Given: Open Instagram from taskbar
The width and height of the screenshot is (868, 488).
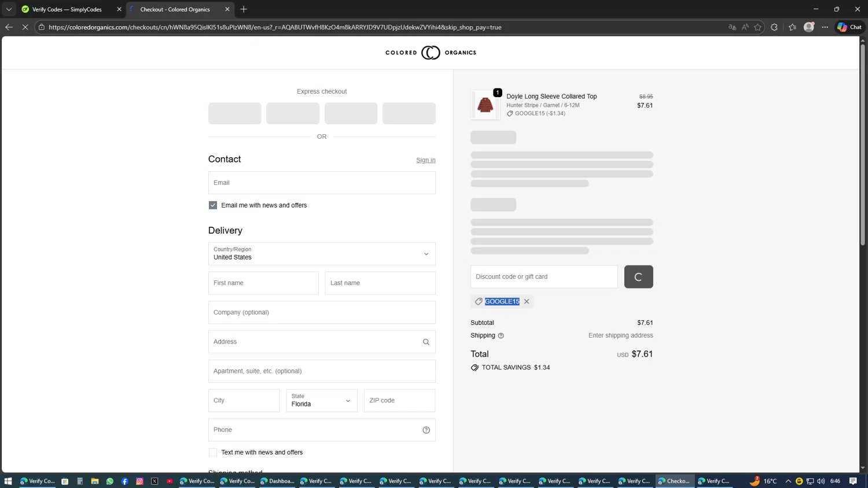Looking at the screenshot, I should point(139,481).
